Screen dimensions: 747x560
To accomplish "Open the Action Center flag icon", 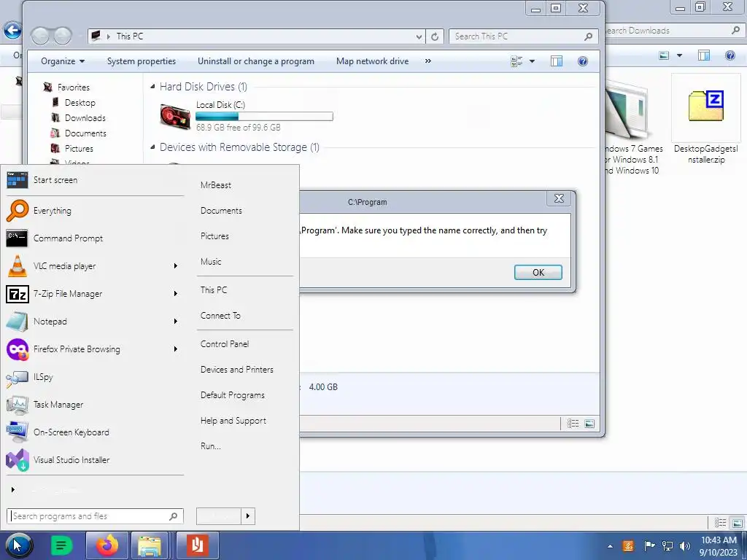I will tap(649, 545).
